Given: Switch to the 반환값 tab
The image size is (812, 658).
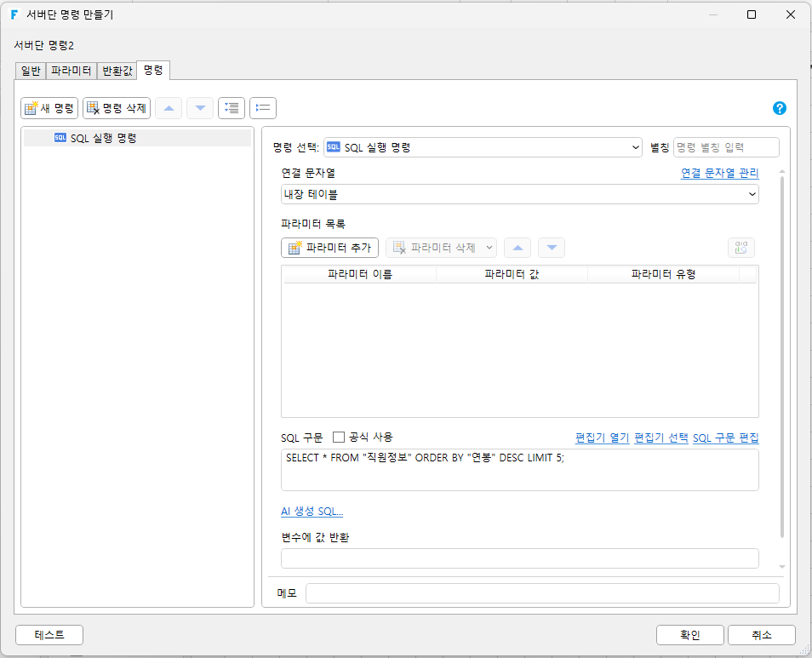Looking at the screenshot, I should click(117, 71).
